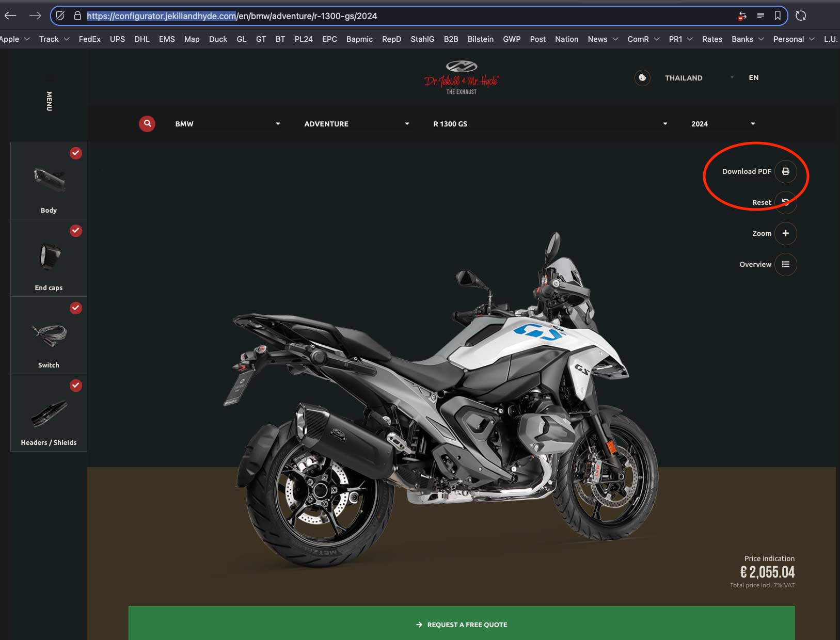
Task: Open the FedEx bookmark in bookmarks bar
Action: click(x=89, y=39)
